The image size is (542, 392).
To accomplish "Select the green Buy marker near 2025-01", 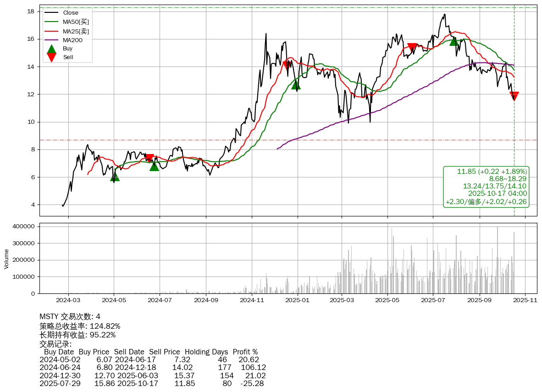I will tap(296, 84).
